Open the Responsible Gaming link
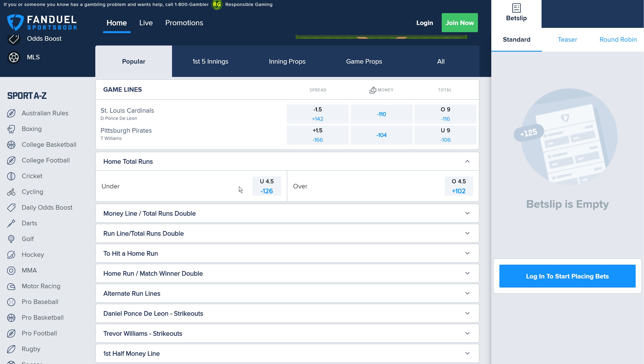Image resolution: width=644 pixels, height=364 pixels. tap(249, 5)
